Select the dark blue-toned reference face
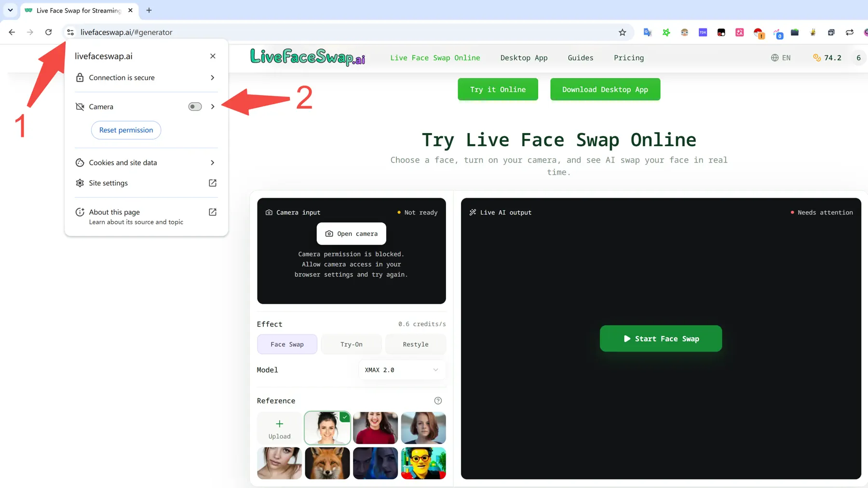The width and height of the screenshot is (868, 488). click(x=375, y=463)
